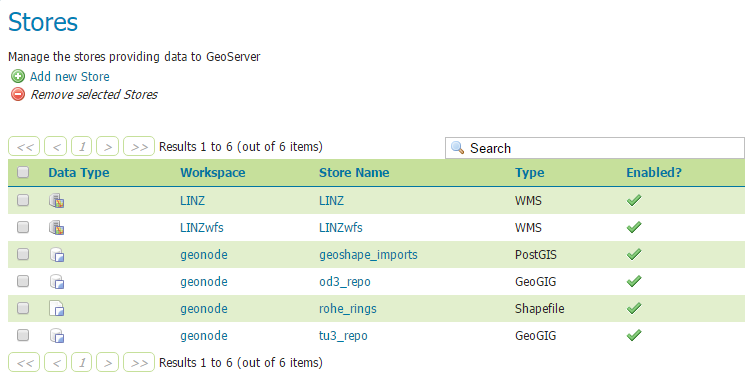Sort the table by the Workspace column
The width and height of the screenshot is (749, 383).
pos(213,173)
